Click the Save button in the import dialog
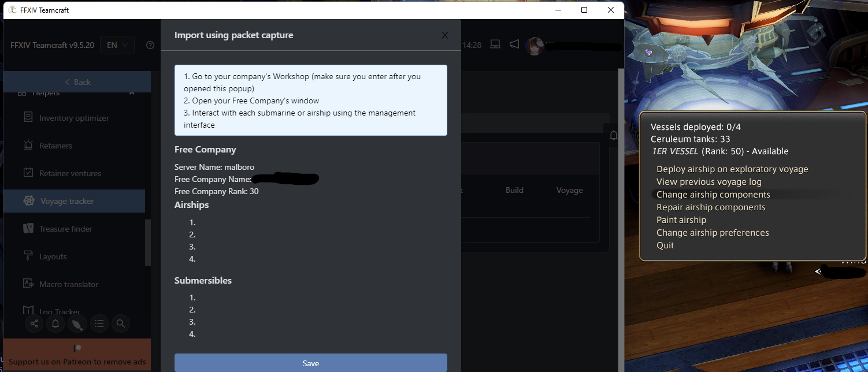Image resolution: width=868 pixels, height=372 pixels. pos(310,363)
